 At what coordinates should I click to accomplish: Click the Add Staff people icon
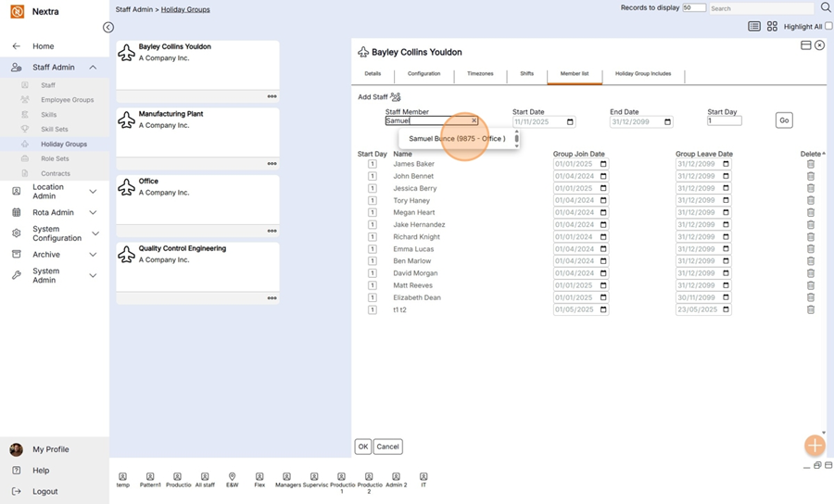[395, 96]
